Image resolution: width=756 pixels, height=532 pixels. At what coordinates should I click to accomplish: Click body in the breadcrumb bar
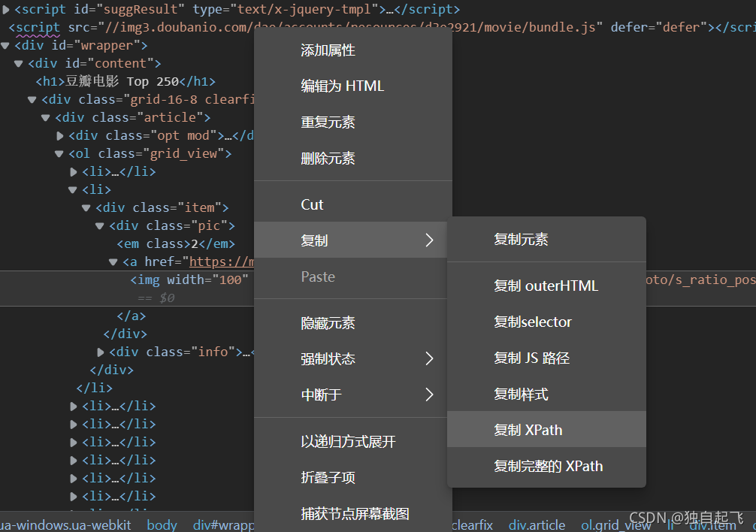click(162, 524)
